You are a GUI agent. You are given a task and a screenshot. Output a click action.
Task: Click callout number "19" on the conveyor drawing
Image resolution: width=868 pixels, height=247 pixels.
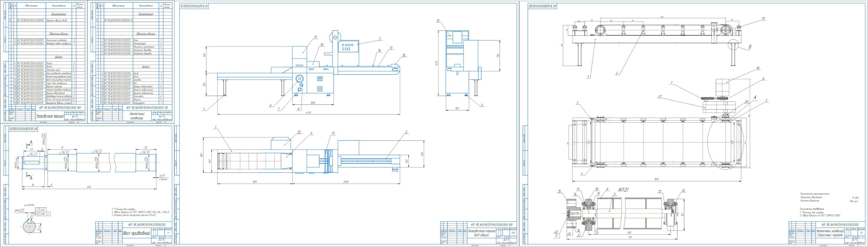click(x=763, y=19)
